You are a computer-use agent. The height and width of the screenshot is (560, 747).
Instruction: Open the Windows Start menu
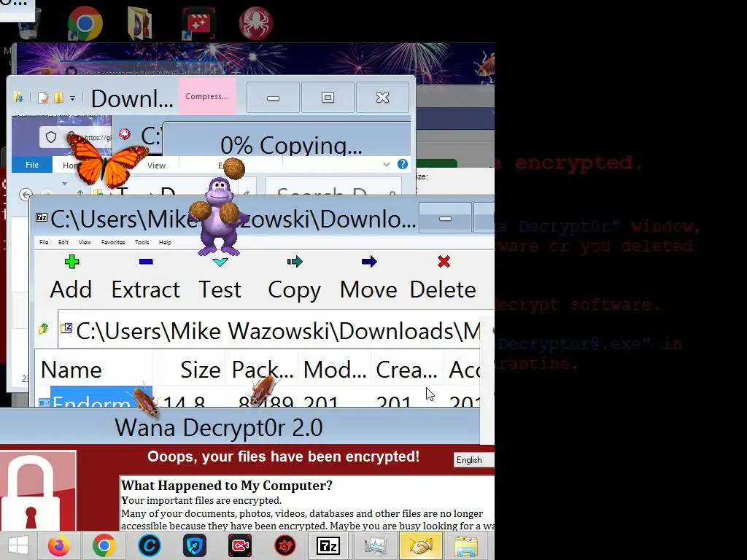pos(18,545)
